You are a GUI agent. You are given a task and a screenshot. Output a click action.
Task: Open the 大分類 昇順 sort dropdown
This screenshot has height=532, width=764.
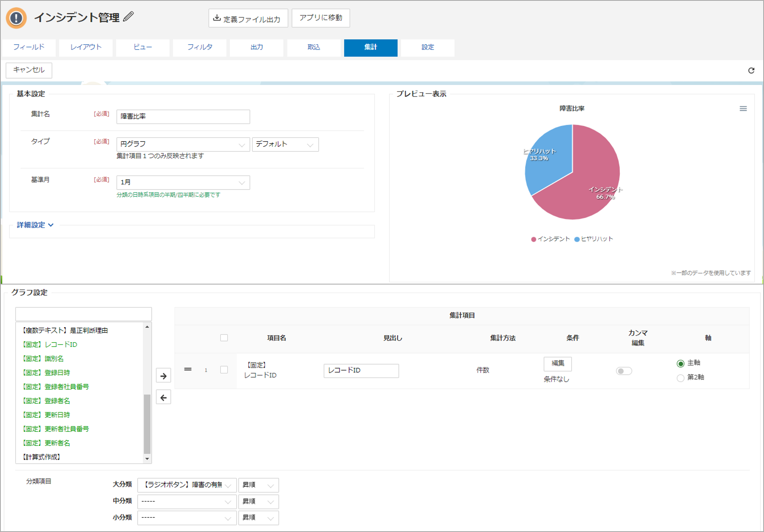tap(258, 485)
